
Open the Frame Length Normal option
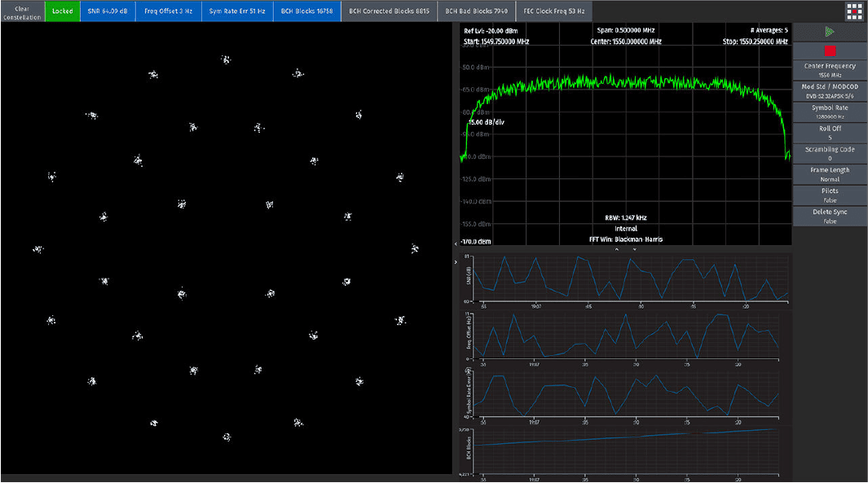point(830,174)
